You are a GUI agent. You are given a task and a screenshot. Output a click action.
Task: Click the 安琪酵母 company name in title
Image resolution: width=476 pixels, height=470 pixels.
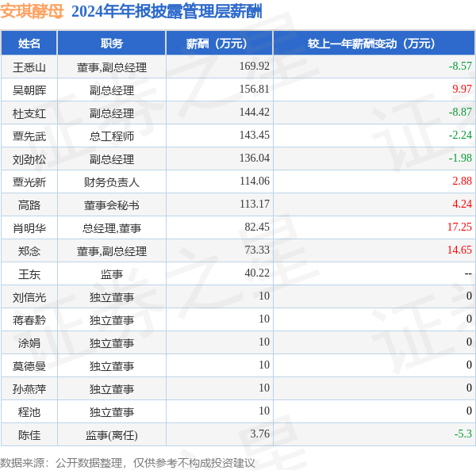(32, 12)
